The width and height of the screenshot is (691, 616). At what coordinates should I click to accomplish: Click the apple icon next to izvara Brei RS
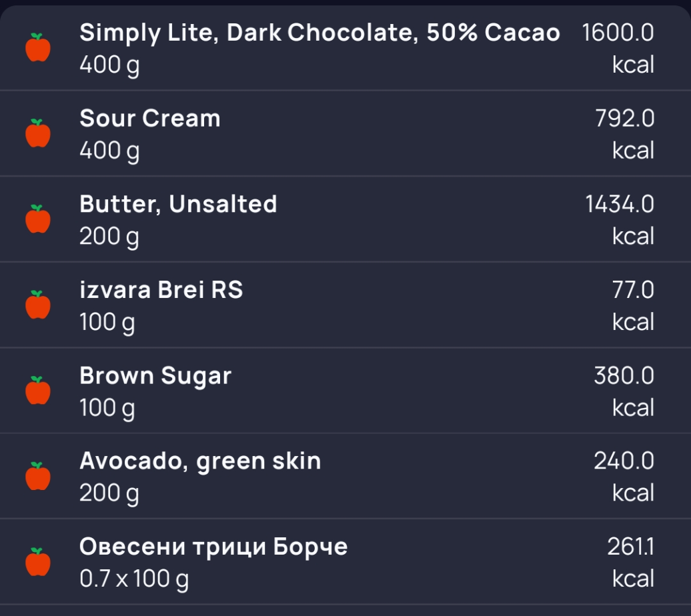point(38,305)
